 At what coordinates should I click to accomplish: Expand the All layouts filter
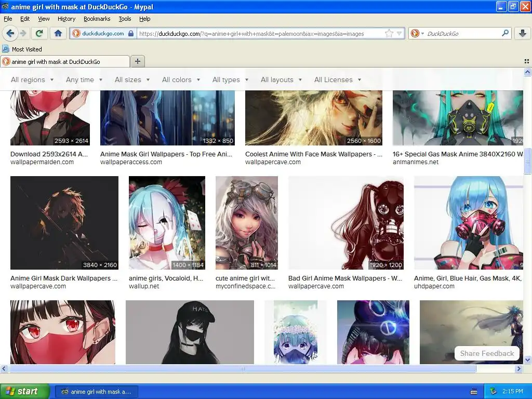point(281,79)
